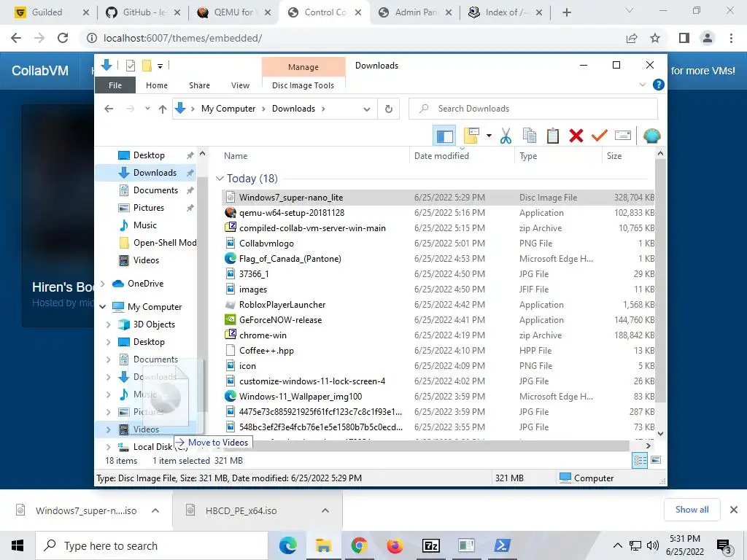Open the Disc Image Tools tab
This screenshot has width=747, height=560.
[303, 85]
